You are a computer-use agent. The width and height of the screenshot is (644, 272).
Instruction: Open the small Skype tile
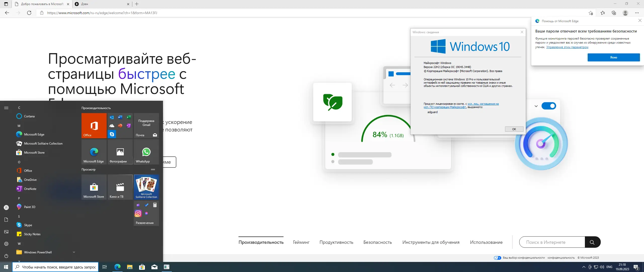click(112, 134)
